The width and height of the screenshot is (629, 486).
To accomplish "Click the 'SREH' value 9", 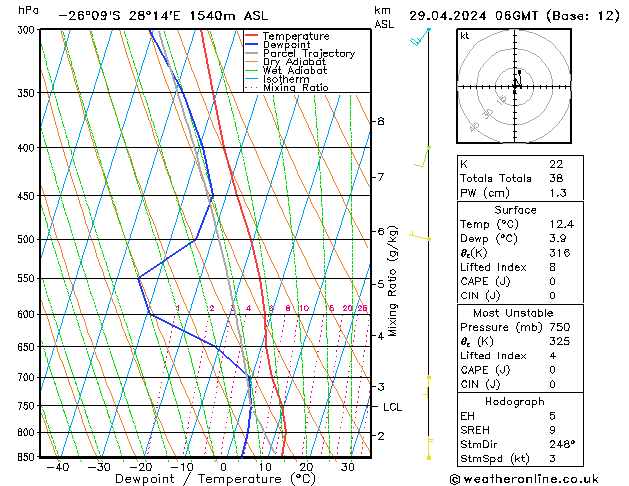I will tap(552, 430).
